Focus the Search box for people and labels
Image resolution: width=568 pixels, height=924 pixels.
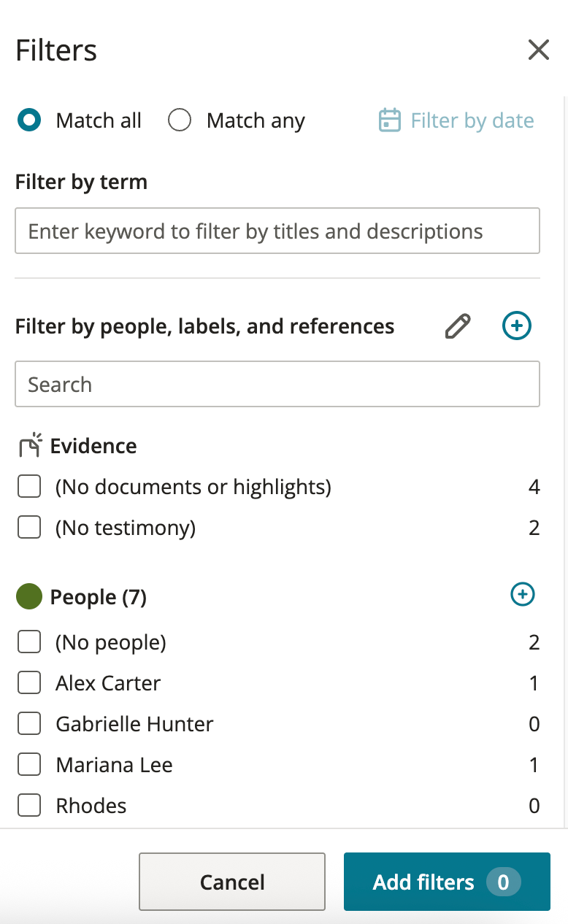277,384
